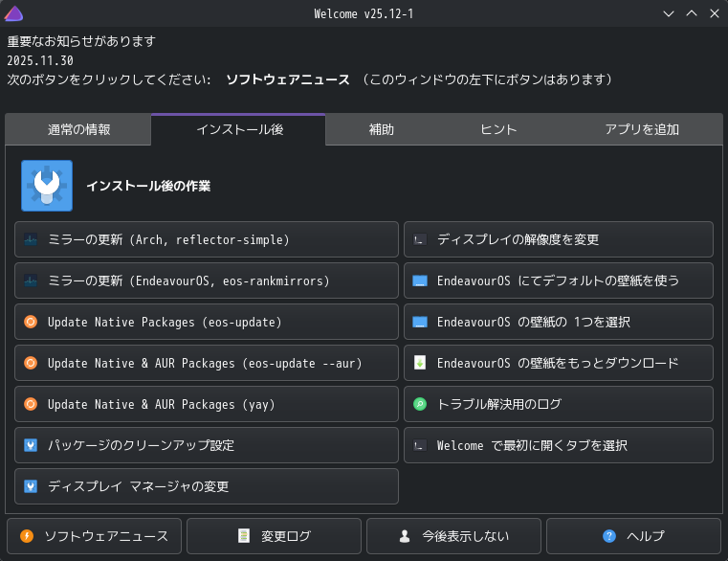
Task: Click the ソフトウェアニュース orange icon
Action: (27, 536)
